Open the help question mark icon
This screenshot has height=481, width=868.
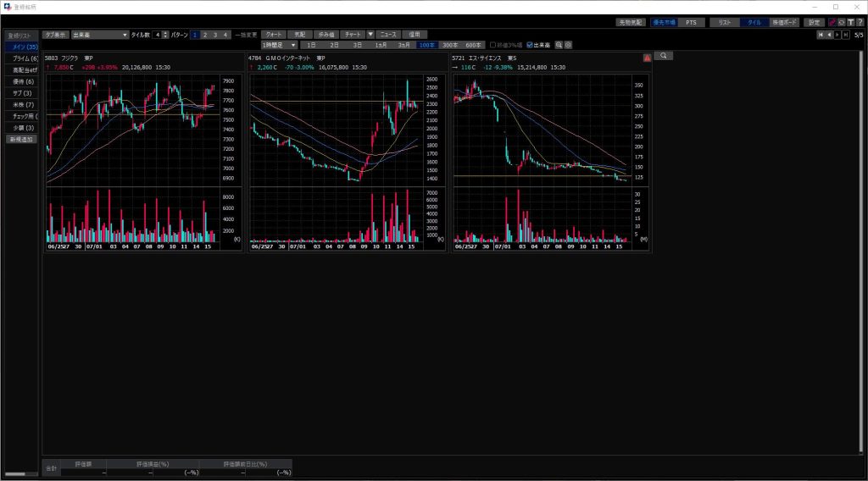[860, 22]
